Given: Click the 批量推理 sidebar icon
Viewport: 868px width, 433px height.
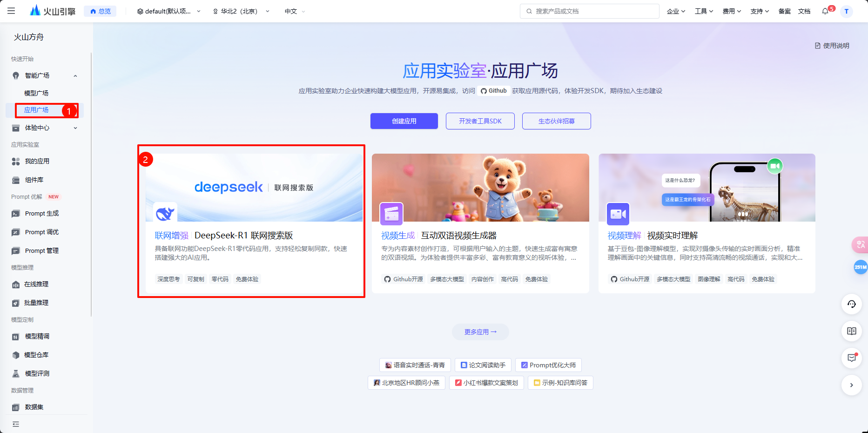Looking at the screenshot, I should 16,303.
